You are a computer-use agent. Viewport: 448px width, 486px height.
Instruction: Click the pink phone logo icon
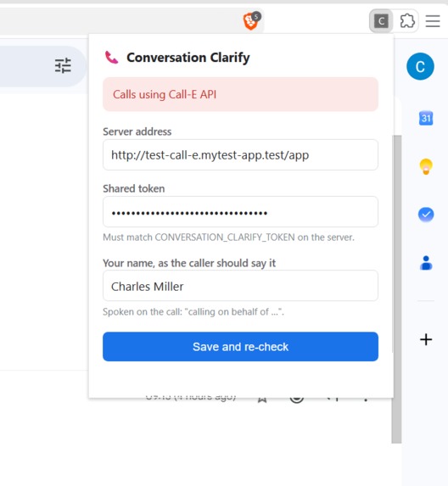pos(112,58)
